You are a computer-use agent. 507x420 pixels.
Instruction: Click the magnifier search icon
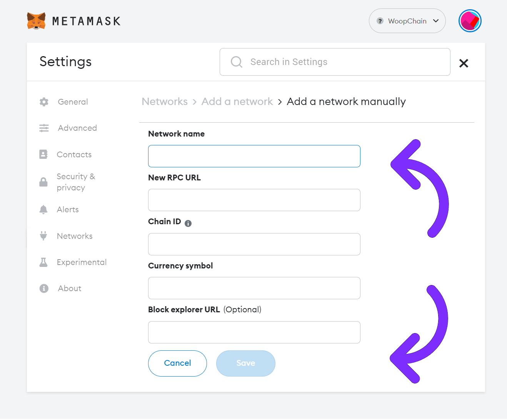237,62
